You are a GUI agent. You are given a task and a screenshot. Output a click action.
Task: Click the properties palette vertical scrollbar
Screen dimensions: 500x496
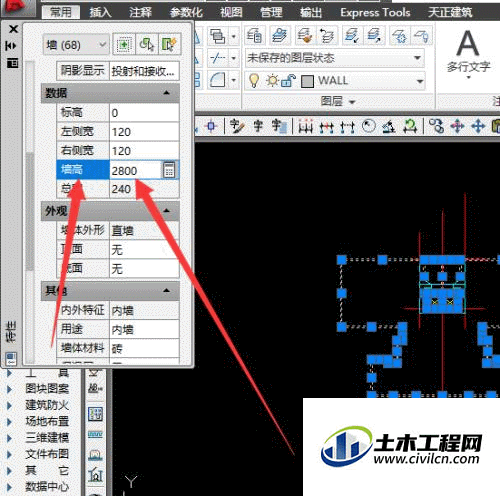click(30, 212)
